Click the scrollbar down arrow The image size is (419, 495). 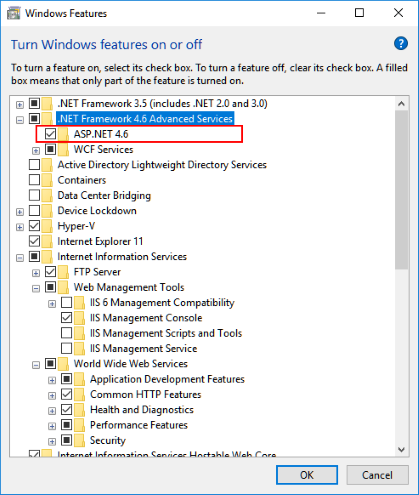tap(401, 450)
